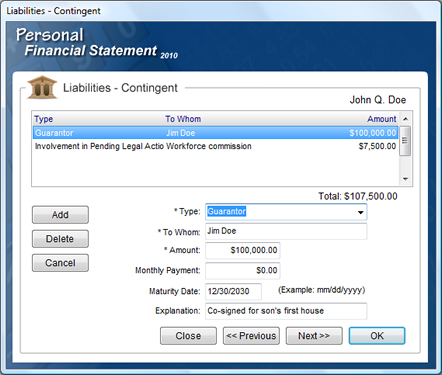The height and width of the screenshot is (375, 442).
Task: Click the $7,500.00 amount cell
Action: pyautogui.click(x=377, y=146)
